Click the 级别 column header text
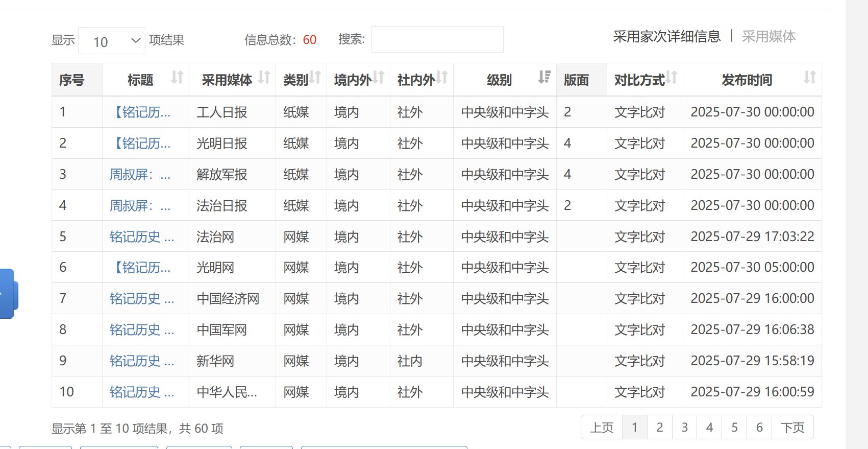Image resolution: width=868 pixels, height=449 pixels. pyautogui.click(x=500, y=80)
